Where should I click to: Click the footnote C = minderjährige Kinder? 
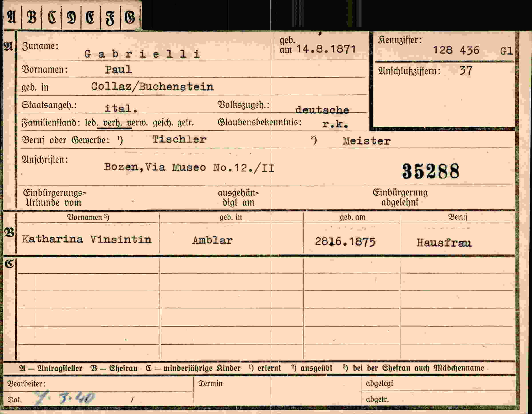click(x=193, y=368)
